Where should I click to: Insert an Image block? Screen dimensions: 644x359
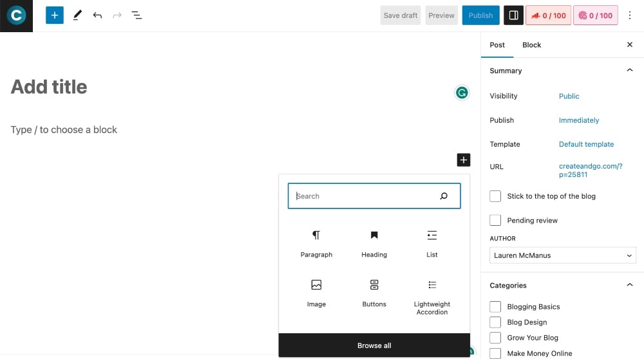[x=316, y=293]
